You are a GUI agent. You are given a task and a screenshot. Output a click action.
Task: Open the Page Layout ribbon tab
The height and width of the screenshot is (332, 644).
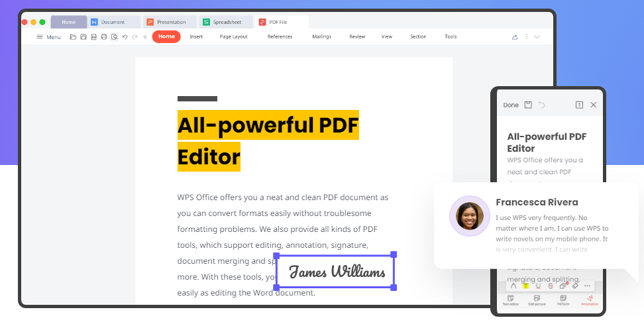coord(234,36)
